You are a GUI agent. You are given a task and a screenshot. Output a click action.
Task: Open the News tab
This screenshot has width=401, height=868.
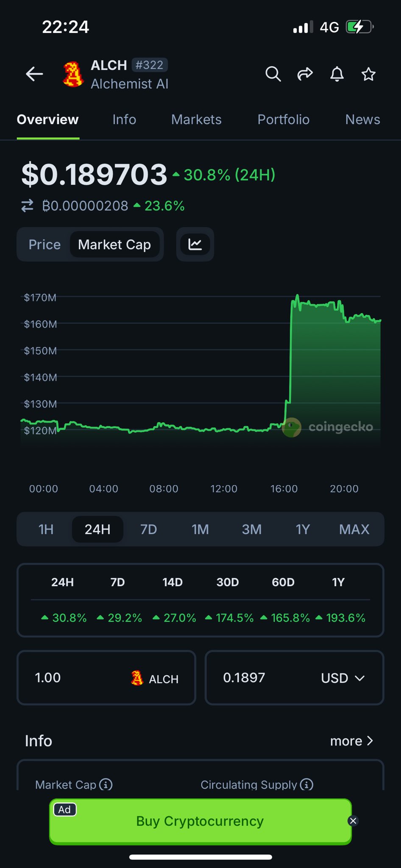tap(362, 120)
